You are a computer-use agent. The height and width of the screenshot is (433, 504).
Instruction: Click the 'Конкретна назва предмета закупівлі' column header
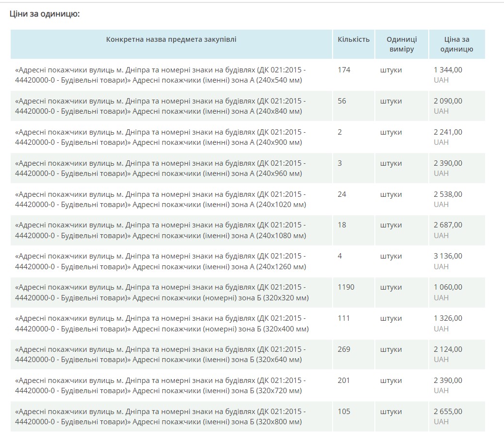pyautogui.click(x=171, y=39)
